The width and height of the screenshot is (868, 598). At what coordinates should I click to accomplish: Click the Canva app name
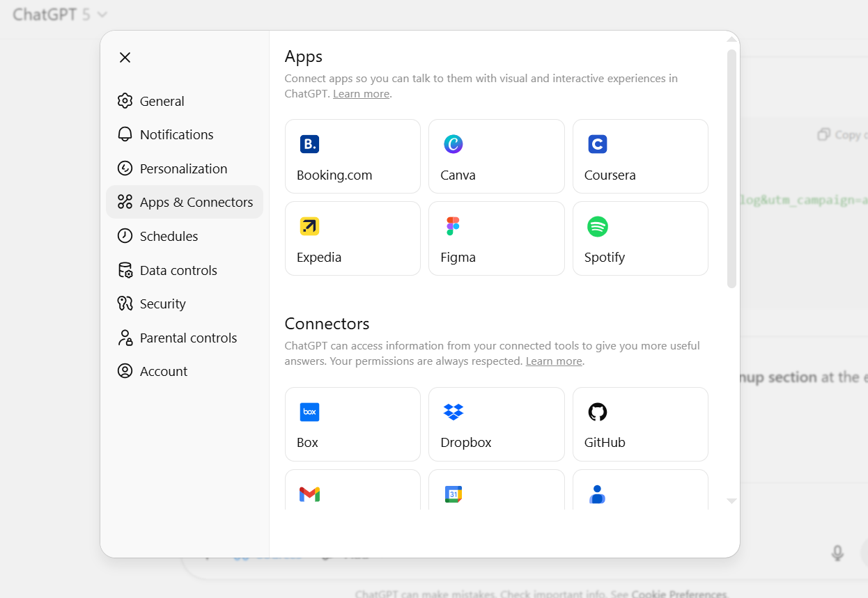(458, 175)
